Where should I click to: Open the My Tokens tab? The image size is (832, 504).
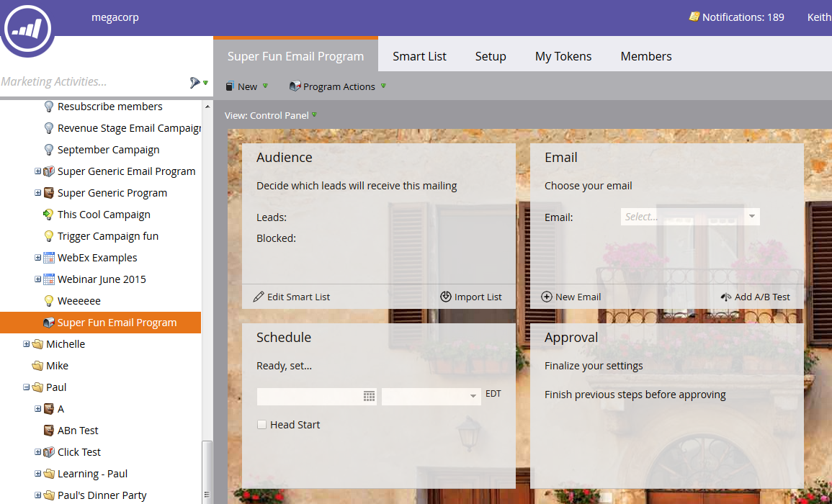point(563,56)
